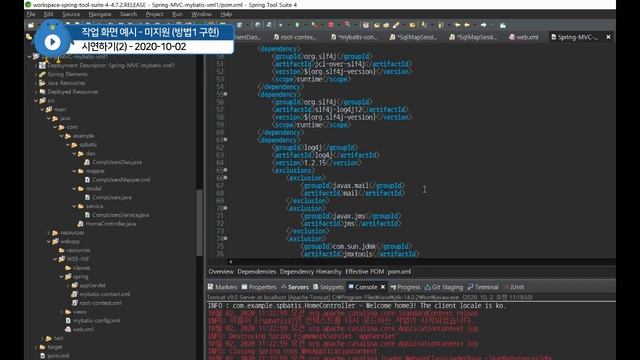Select the pom.xml source tab
Viewport: 640px width, 360px height.
(399, 271)
